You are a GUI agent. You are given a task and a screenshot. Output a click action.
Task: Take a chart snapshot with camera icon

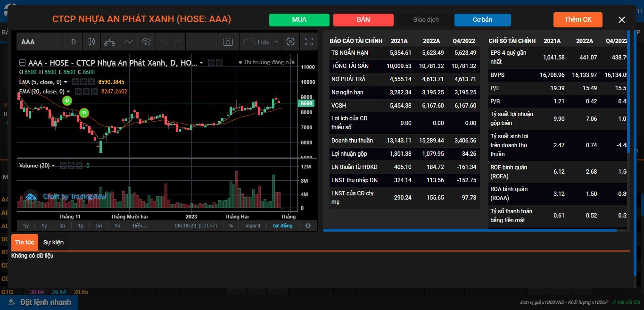228,42
